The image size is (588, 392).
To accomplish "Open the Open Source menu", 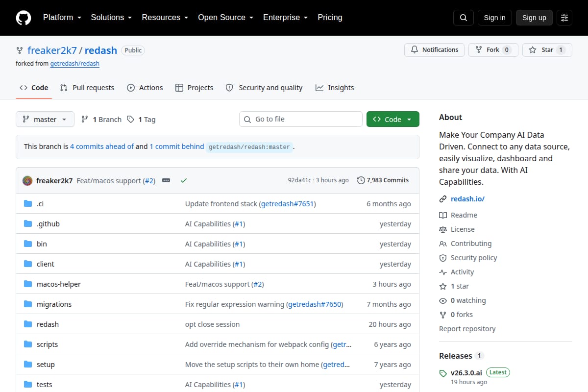I will 225,17.
